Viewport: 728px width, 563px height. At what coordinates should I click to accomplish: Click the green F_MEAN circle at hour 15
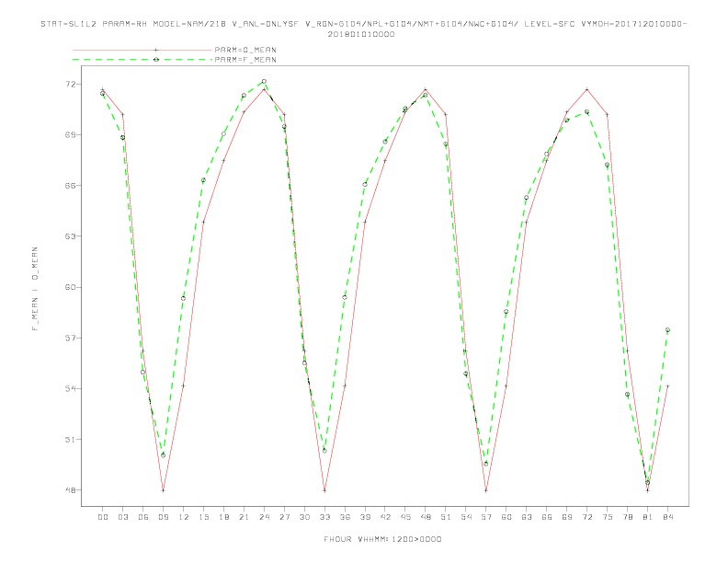[203, 180]
